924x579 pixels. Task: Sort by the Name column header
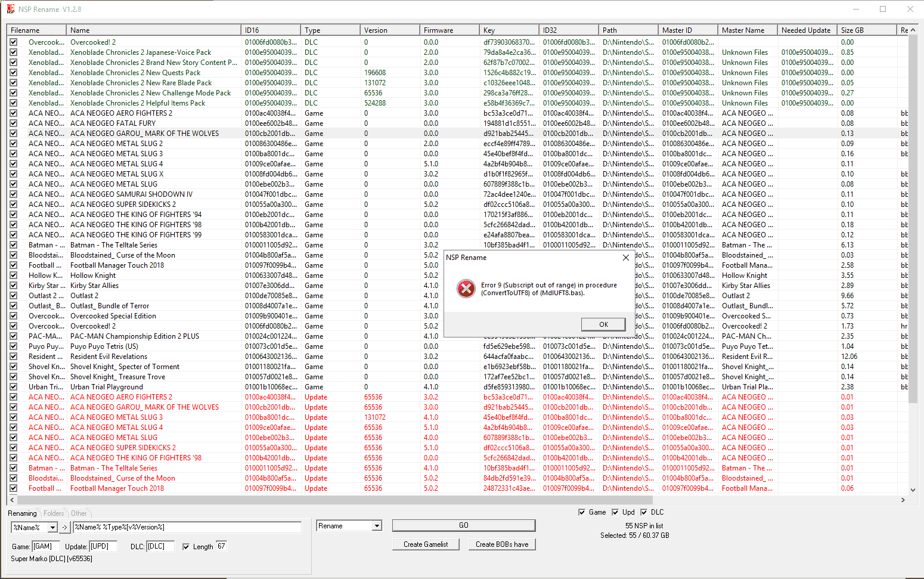[x=154, y=30]
